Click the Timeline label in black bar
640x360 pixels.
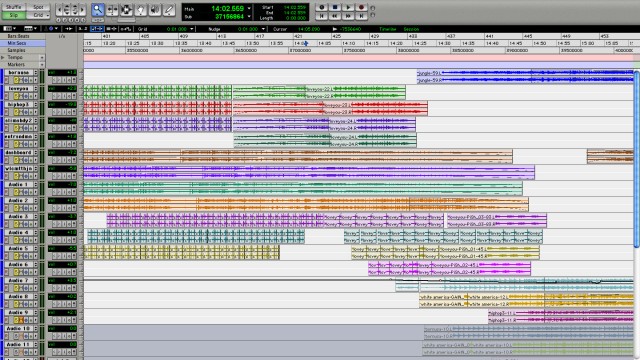click(x=388, y=29)
